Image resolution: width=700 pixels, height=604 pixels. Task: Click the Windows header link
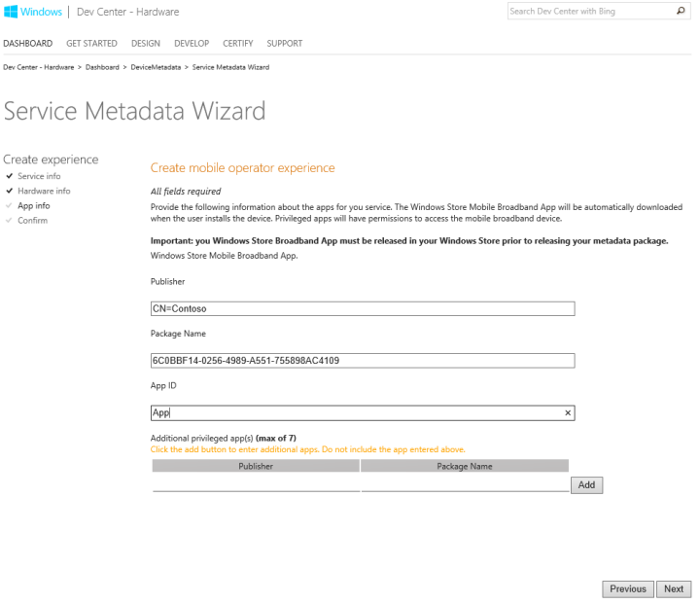tap(41, 12)
